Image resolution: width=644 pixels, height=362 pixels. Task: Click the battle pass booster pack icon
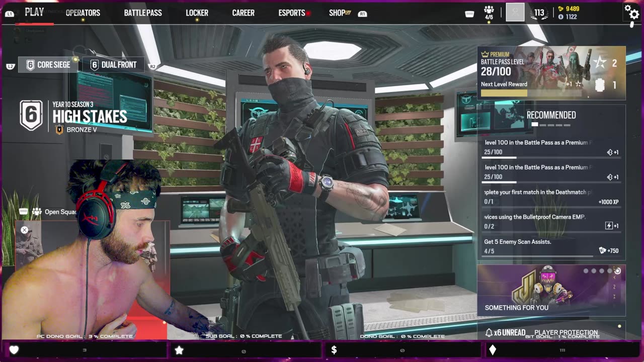[599, 85]
